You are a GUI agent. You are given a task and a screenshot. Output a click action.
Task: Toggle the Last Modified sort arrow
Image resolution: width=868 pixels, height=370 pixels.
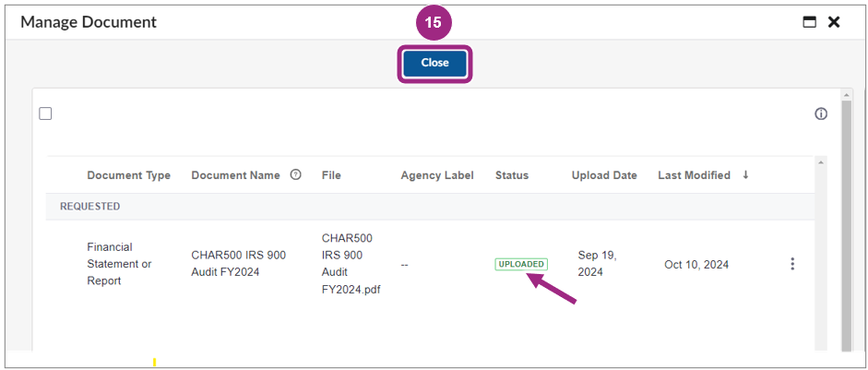pyautogui.click(x=745, y=175)
